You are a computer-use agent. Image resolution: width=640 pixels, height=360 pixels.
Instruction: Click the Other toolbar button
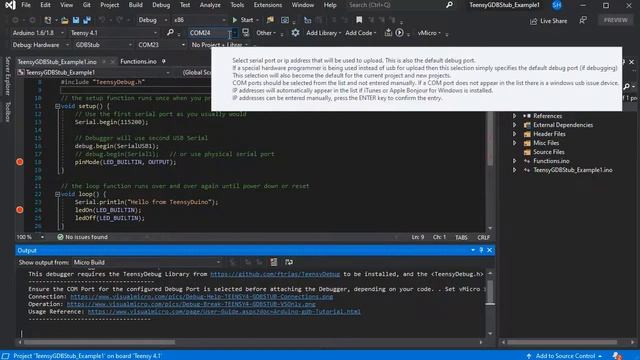tap(266, 33)
